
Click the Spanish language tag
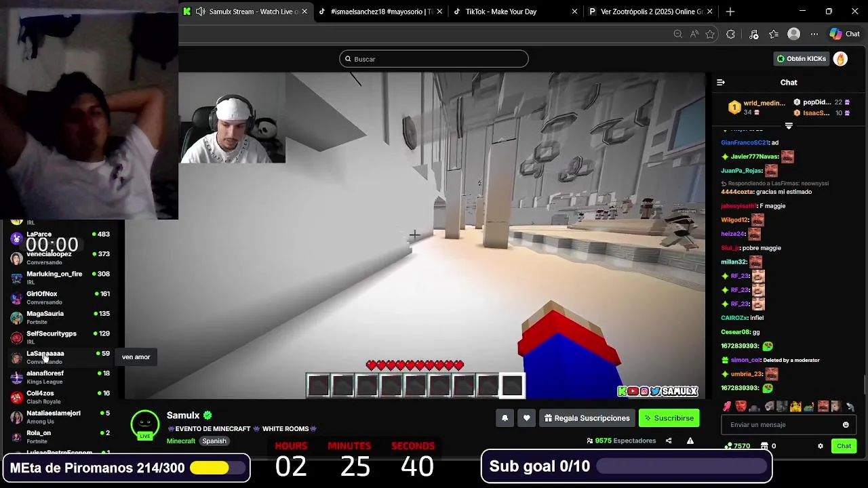[214, 441]
